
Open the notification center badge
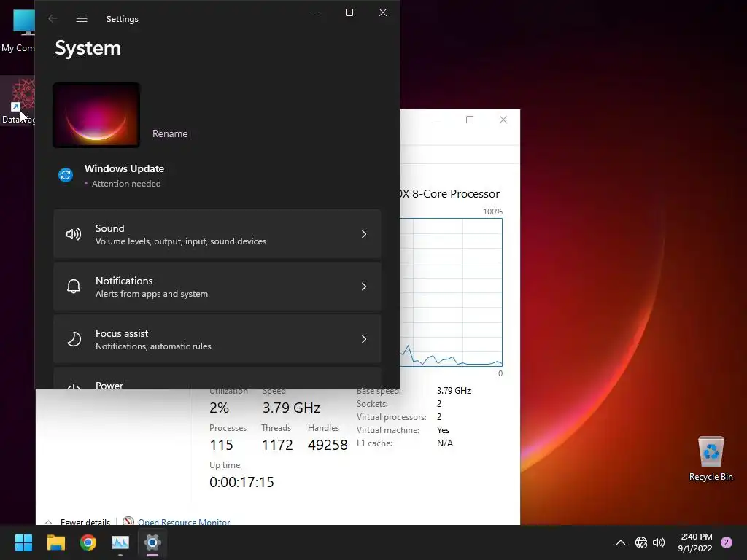tap(727, 542)
